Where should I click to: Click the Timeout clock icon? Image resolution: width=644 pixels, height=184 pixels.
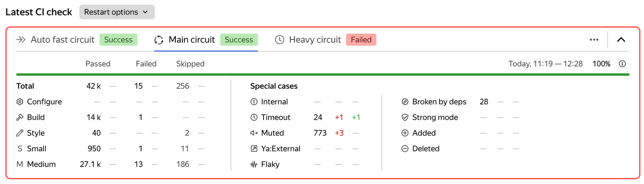pos(254,117)
